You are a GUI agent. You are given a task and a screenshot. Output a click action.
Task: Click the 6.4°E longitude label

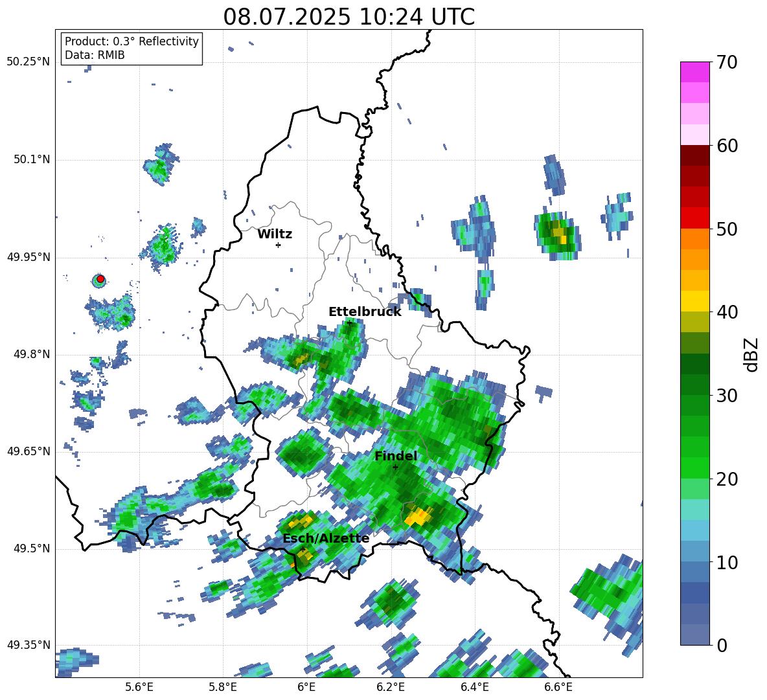474,687
